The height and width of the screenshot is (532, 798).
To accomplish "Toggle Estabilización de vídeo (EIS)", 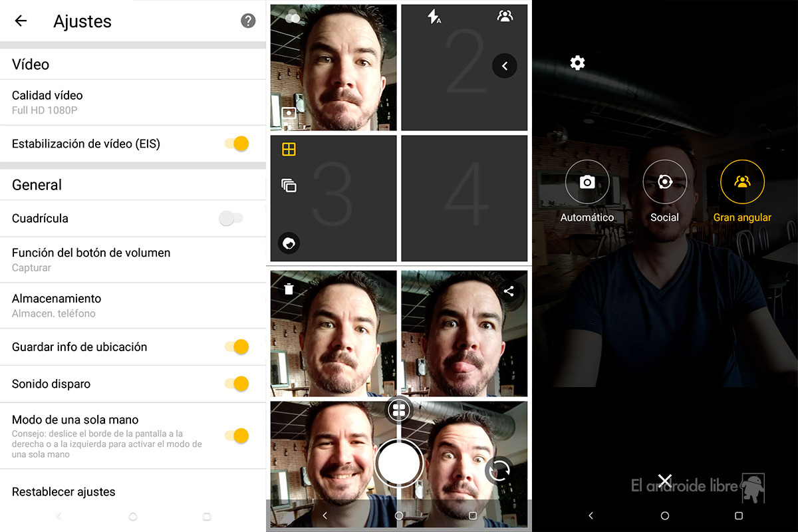I will click(236, 144).
